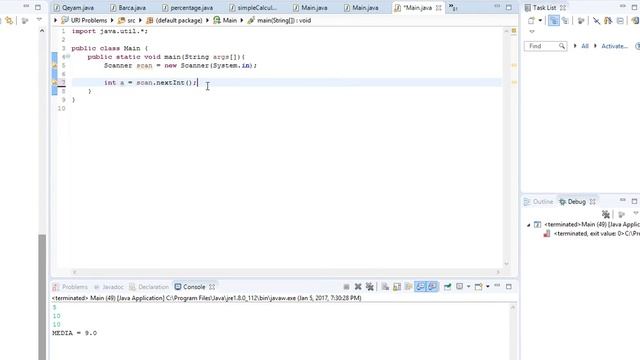The height and width of the screenshot is (360, 640).
Task: Click the warning marker on line 5
Action: (x=54, y=65)
